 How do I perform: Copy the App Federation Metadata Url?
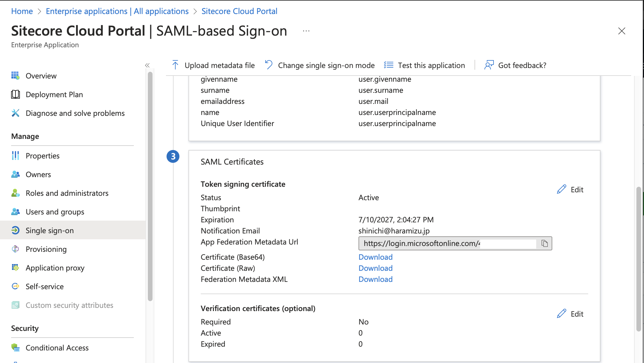click(x=544, y=243)
